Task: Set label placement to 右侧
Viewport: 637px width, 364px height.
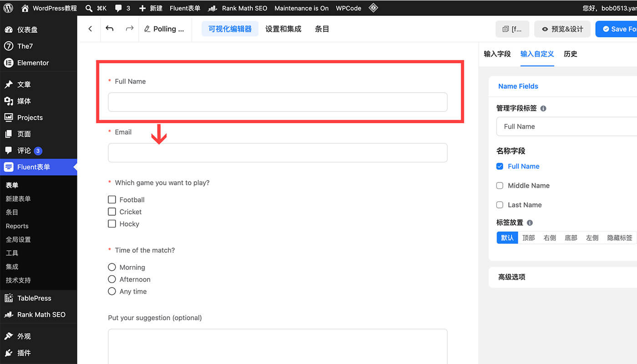Action: point(550,238)
